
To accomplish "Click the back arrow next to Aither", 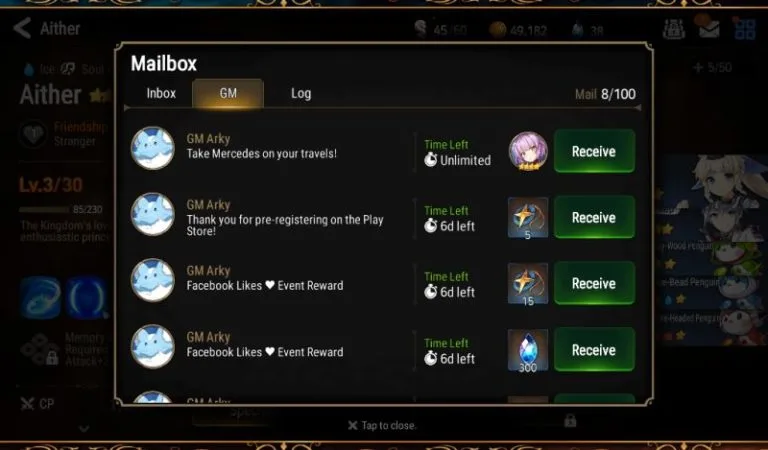I will pyautogui.click(x=22, y=28).
